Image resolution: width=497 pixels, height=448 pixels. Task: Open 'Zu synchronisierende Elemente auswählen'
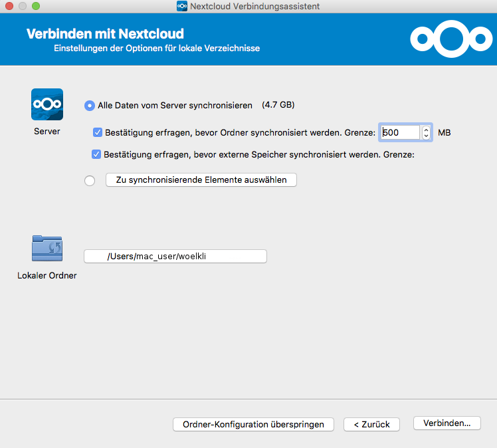click(x=201, y=179)
